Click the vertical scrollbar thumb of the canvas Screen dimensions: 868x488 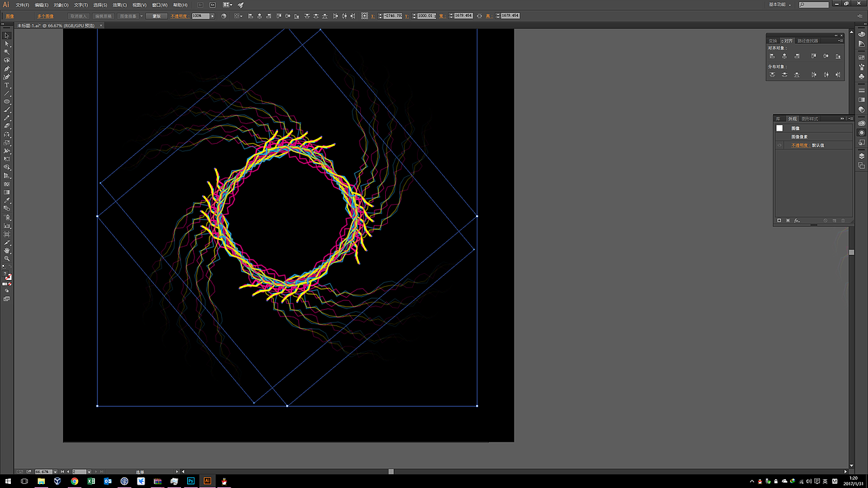(x=852, y=252)
